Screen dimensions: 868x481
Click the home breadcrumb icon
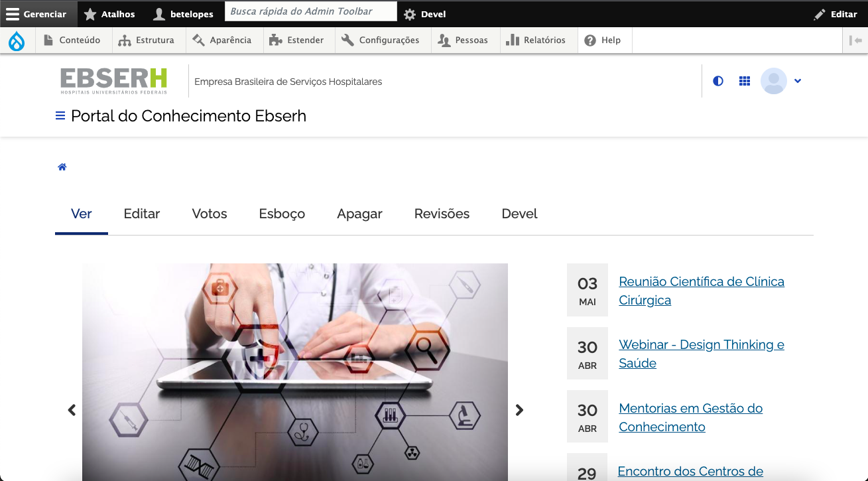coord(62,167)
